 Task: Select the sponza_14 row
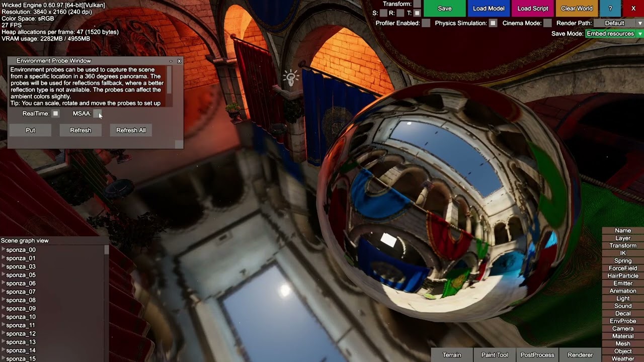[x=52, y=350]
